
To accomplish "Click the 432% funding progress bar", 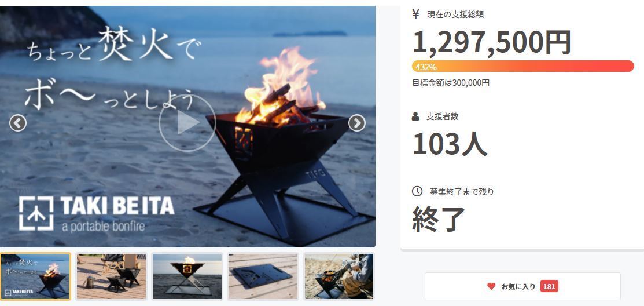I will 523,66.
